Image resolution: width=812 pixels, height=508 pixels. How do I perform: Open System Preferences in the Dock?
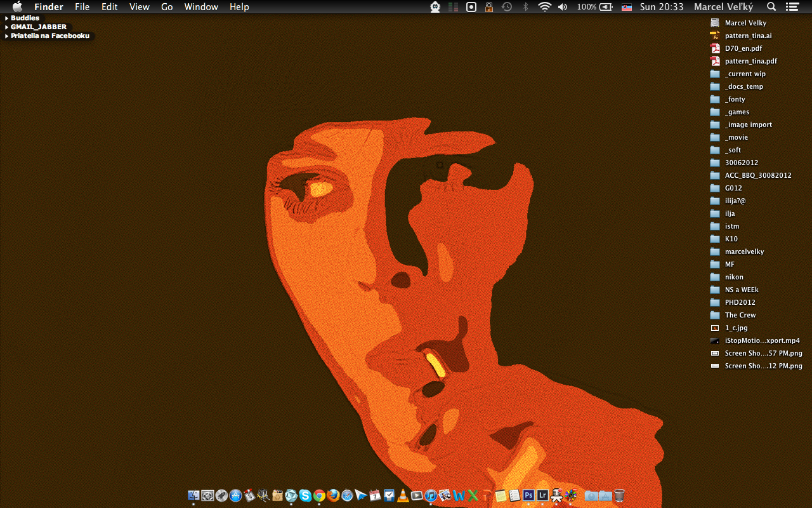[207, 495]
